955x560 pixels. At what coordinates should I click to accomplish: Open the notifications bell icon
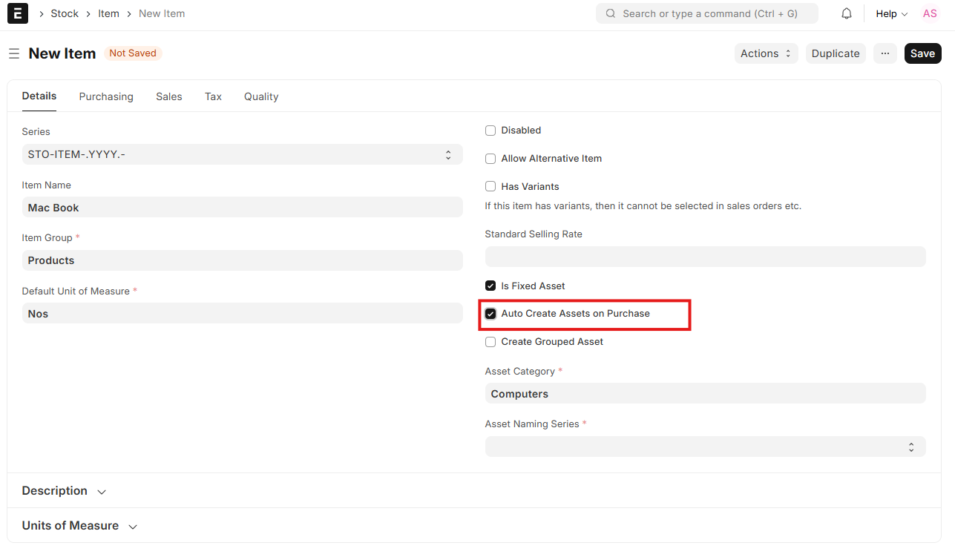pos(846,13)
